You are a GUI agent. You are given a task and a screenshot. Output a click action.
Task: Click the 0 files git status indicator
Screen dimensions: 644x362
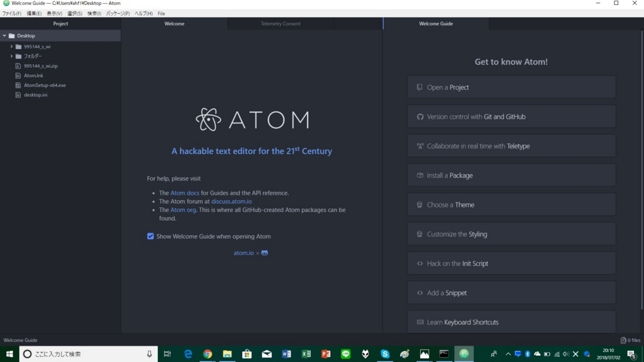point(630,340)
